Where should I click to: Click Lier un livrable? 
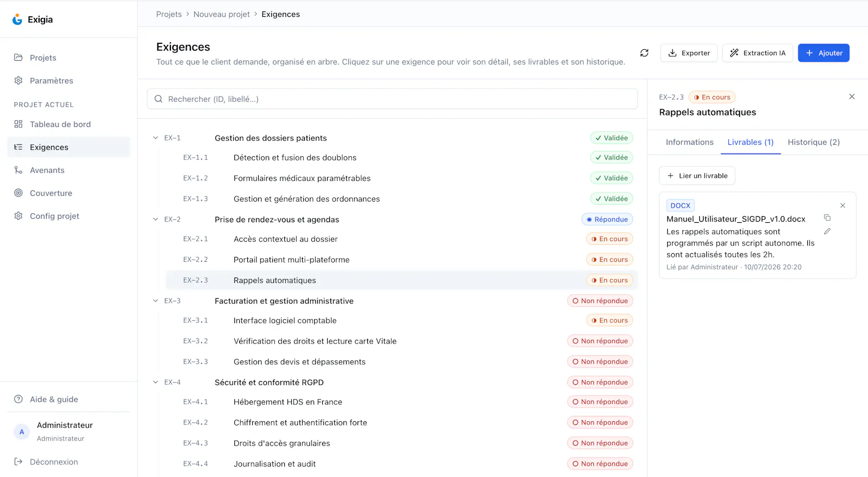click(x=697, y=176)
